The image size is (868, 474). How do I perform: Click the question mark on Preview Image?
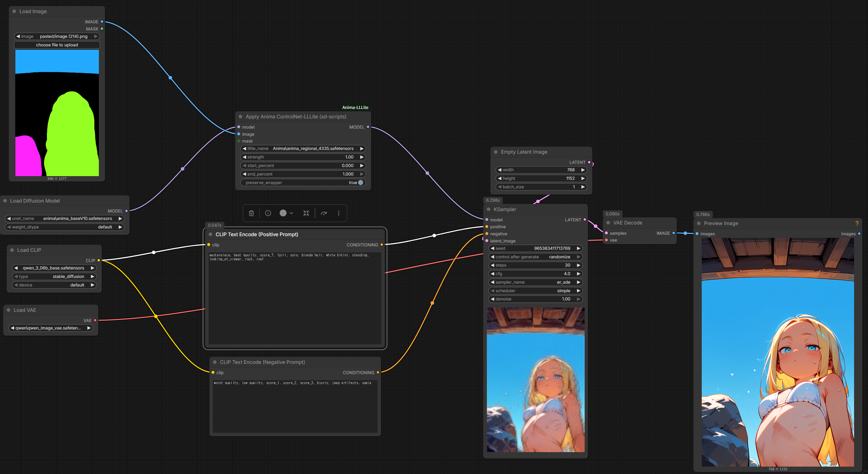coord(857,223)
